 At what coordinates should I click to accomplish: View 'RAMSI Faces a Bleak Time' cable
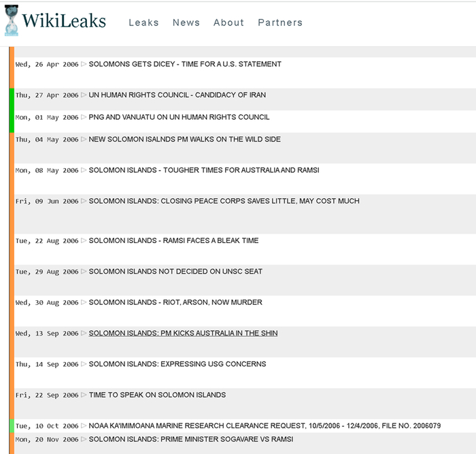173,241
